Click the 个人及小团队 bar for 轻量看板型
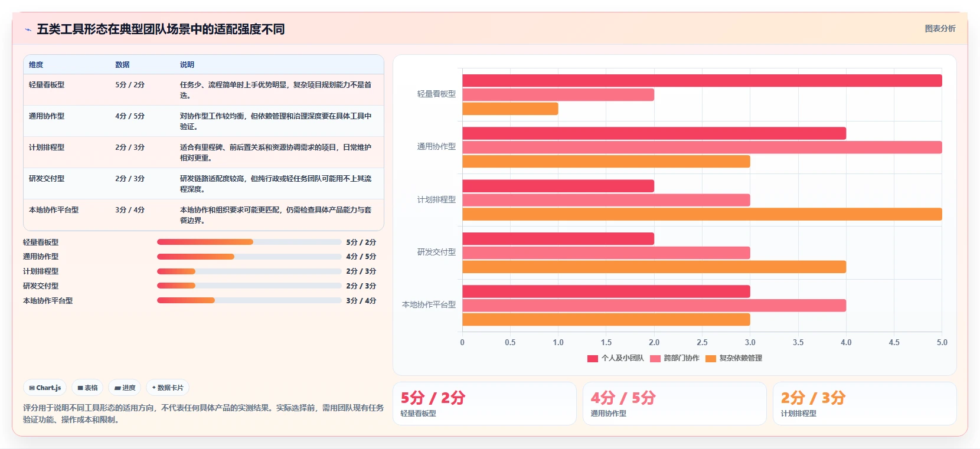 pos(702,81)
